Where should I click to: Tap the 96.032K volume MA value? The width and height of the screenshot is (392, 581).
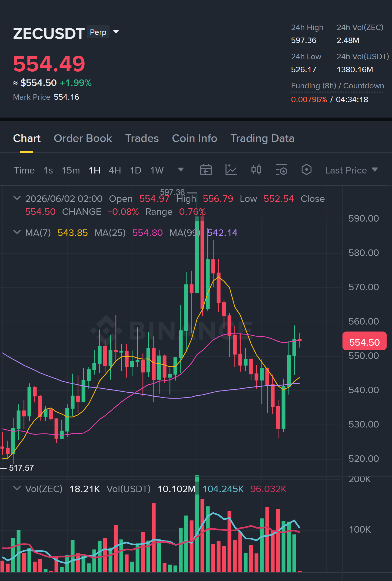[268, 489]
